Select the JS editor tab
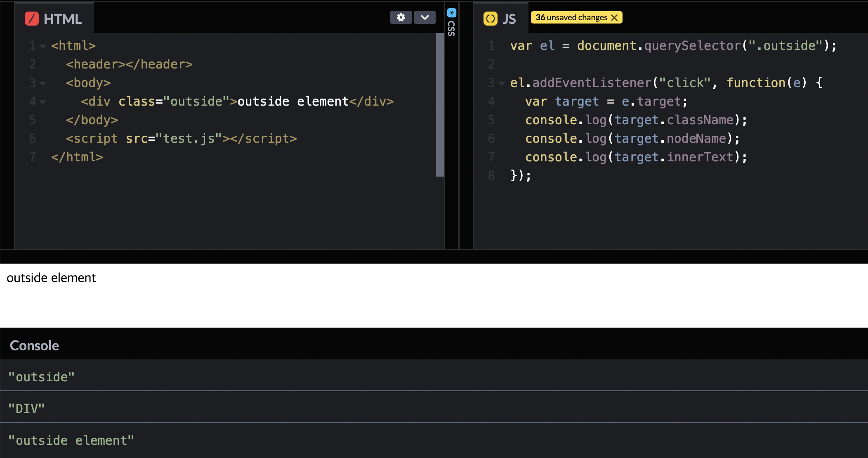 [x=500, y=19]
